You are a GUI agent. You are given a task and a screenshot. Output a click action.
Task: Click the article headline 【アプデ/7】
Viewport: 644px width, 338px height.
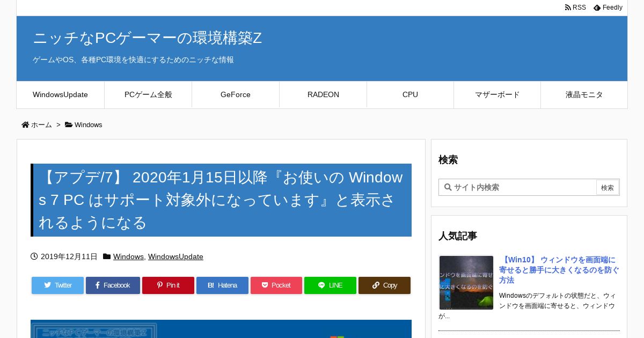[221, 200]
